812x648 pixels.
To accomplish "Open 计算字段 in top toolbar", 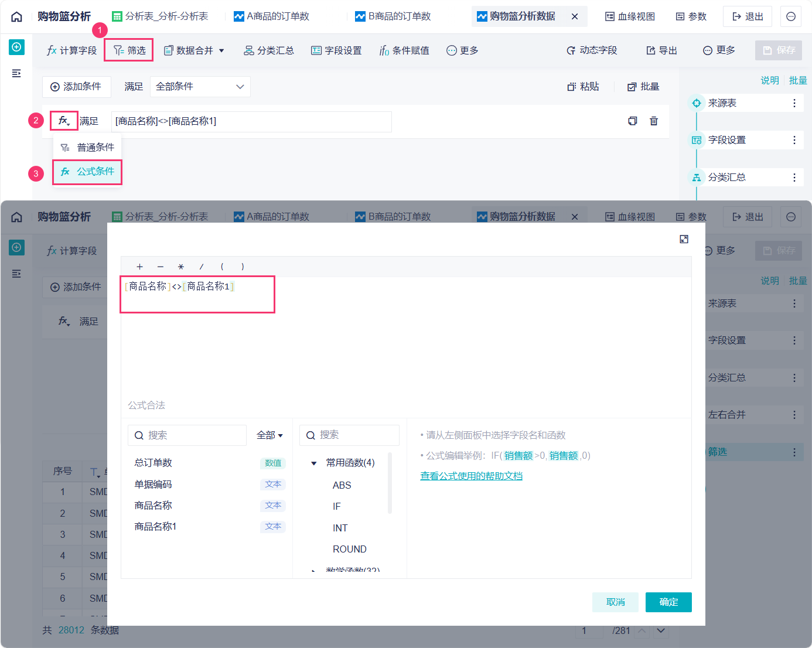I will click(71, 50).
